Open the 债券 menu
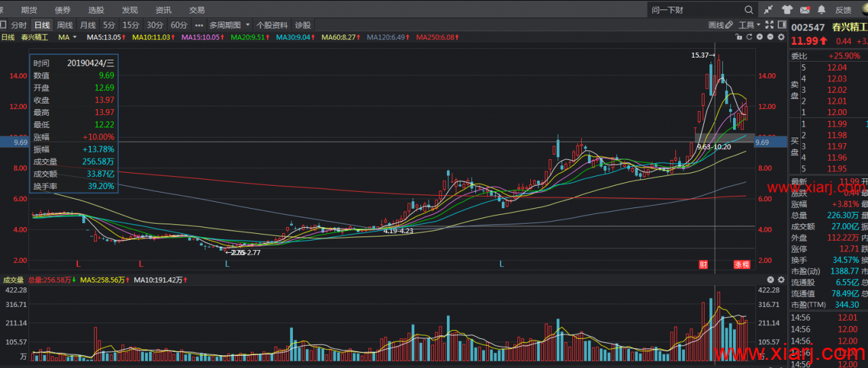This screenshot has width=868, height=368. (x=62, y=10)
